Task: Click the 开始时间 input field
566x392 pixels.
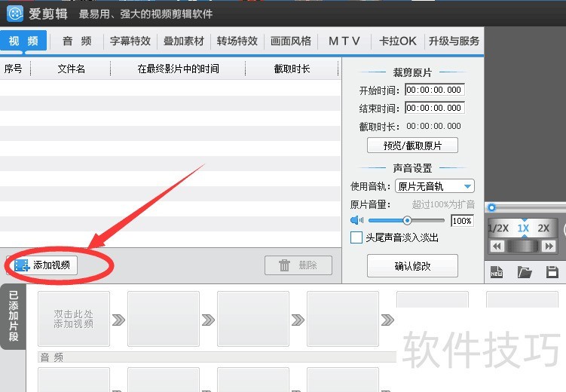Action: pyautogui.click(x=434, y=90)
